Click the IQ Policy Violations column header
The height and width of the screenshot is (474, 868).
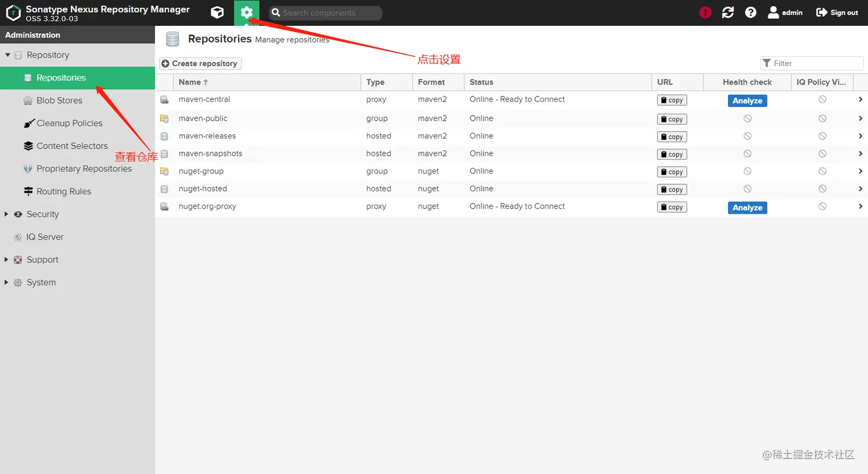pos(822,82)
